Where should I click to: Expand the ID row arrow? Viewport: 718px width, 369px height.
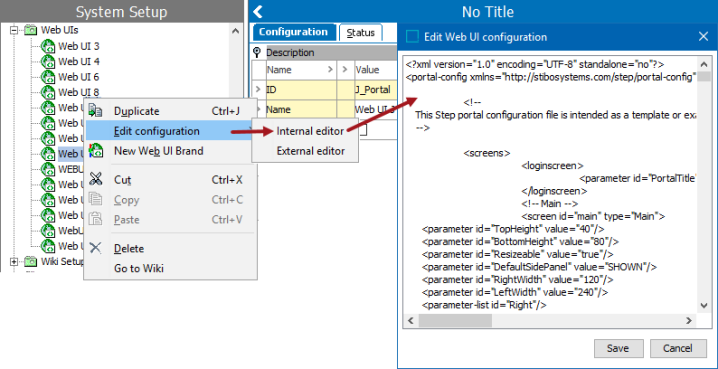pos(259,90)
